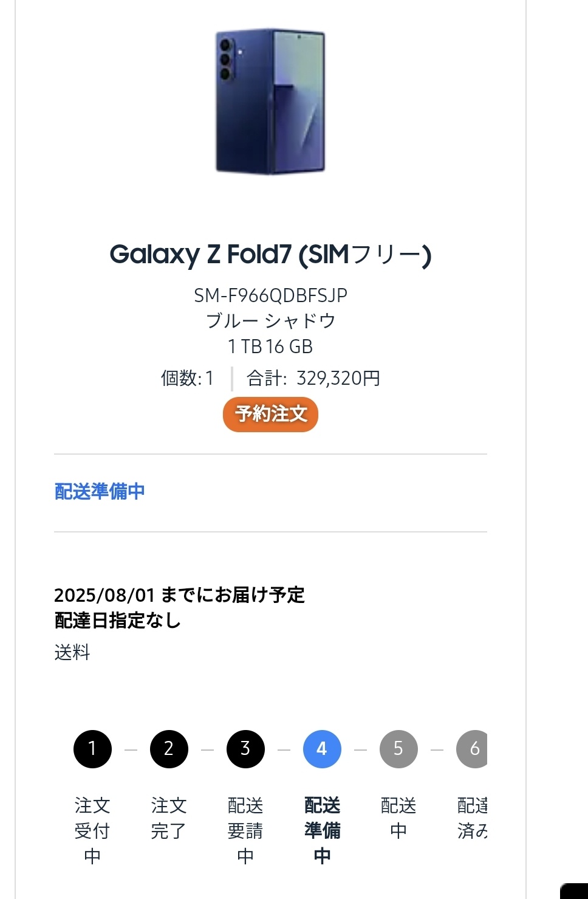The image size is (588, 899).
Task: Tap the 合計 329,320円 total price
Action: (313, 378)
